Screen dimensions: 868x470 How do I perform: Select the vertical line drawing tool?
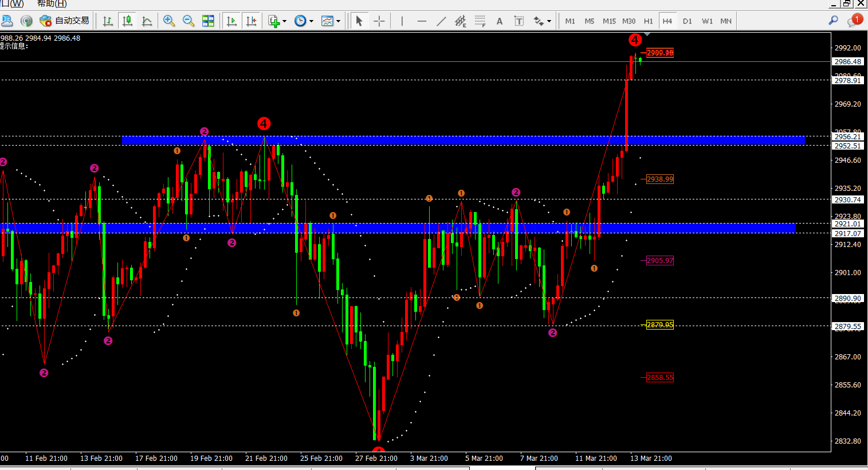[402, 21]
